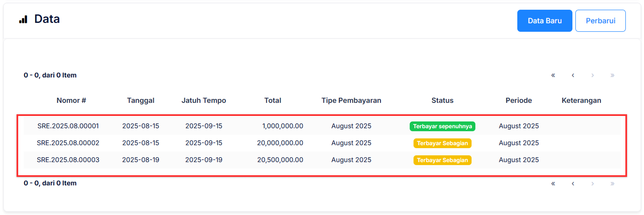Click the Data Baru button
The image size is (644, 215).
[544, 21]
